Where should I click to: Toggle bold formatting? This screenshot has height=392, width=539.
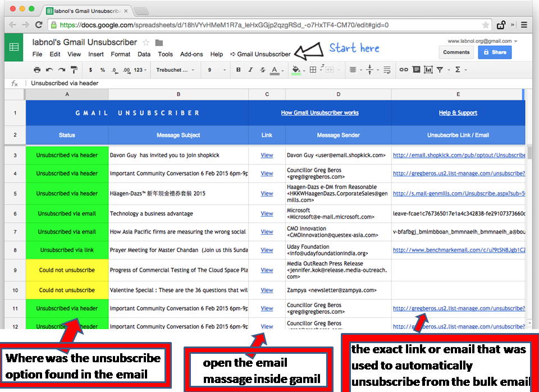pos(238,70)
